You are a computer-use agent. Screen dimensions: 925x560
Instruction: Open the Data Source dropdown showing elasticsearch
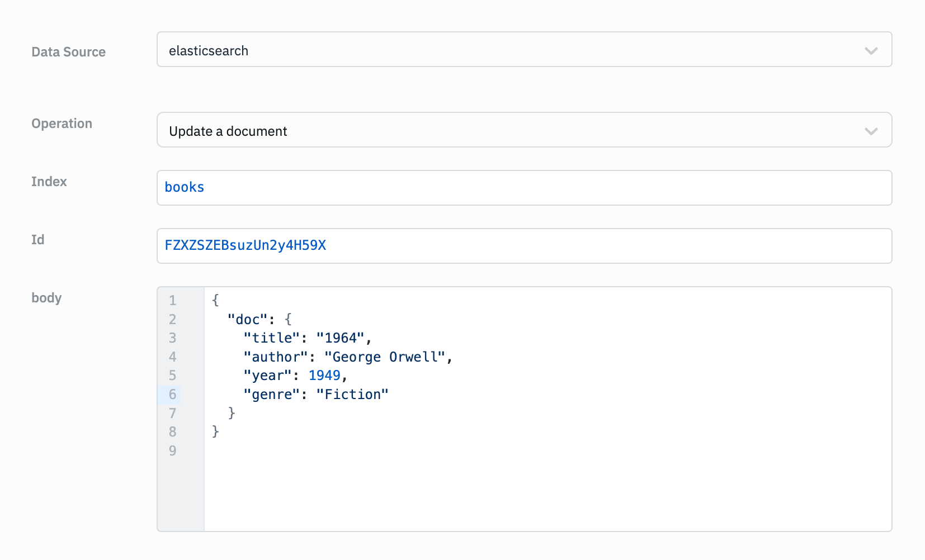503,50
